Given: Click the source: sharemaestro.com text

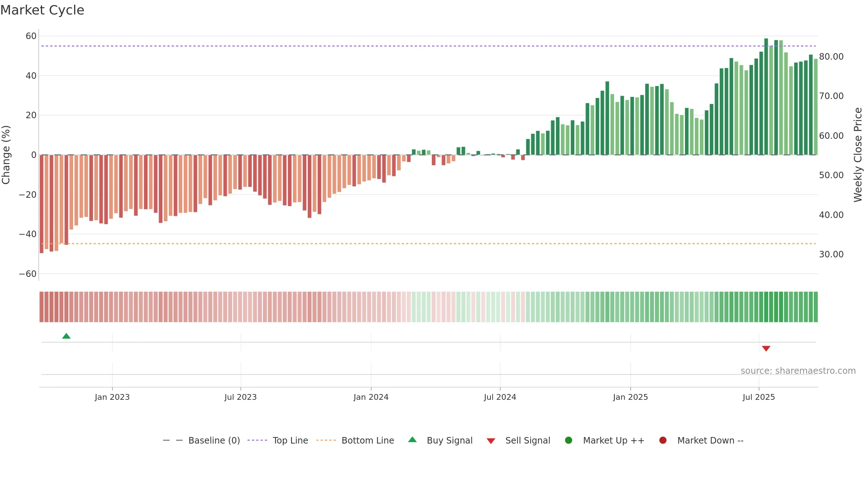Looking at the screenshot, I should [x=798, y=371].
